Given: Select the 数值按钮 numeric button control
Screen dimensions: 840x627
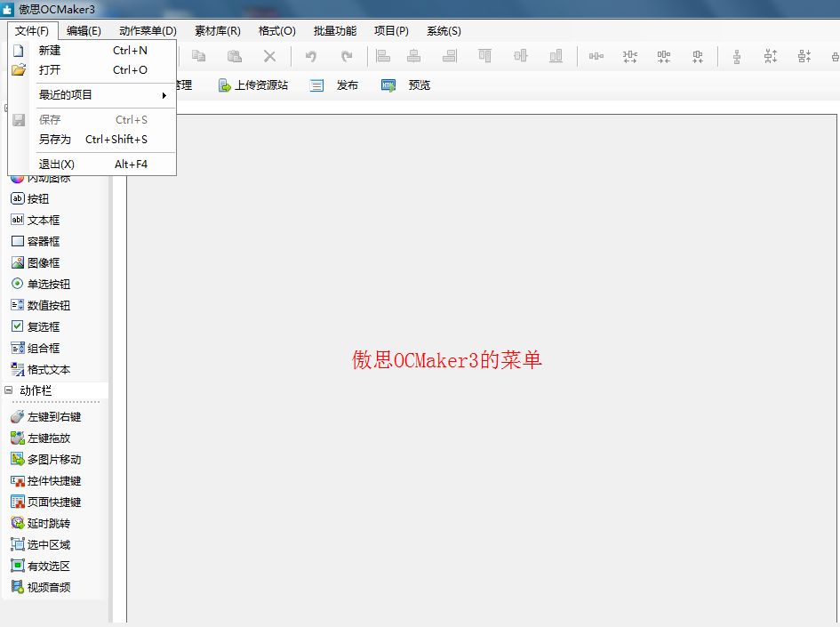Looking at the screenshot, I should (41, 305).
